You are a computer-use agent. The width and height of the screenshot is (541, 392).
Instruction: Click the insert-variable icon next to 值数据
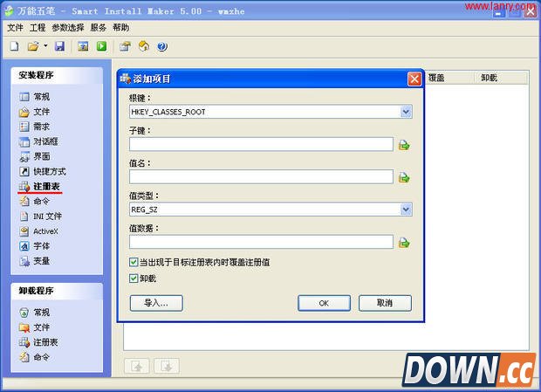tap(404, 243)
